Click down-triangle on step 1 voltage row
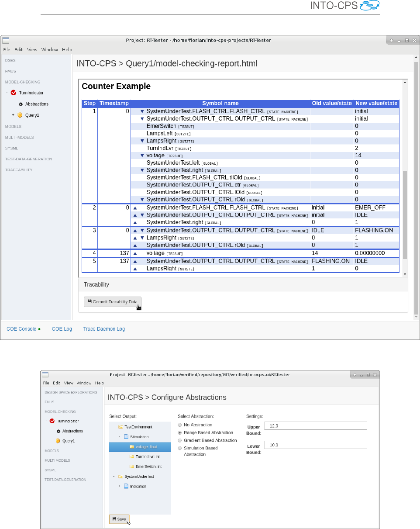The height and width of the screenshot is (529, 420). point(142,156)
